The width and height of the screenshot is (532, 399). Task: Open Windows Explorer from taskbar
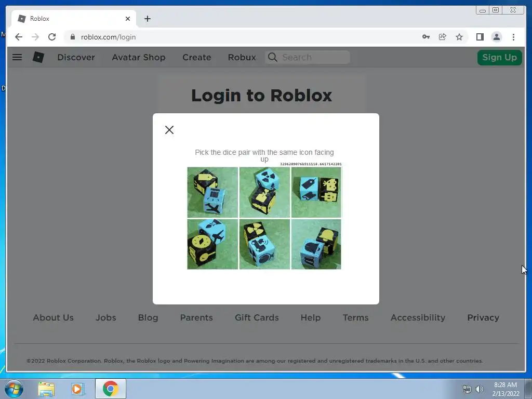46,389
